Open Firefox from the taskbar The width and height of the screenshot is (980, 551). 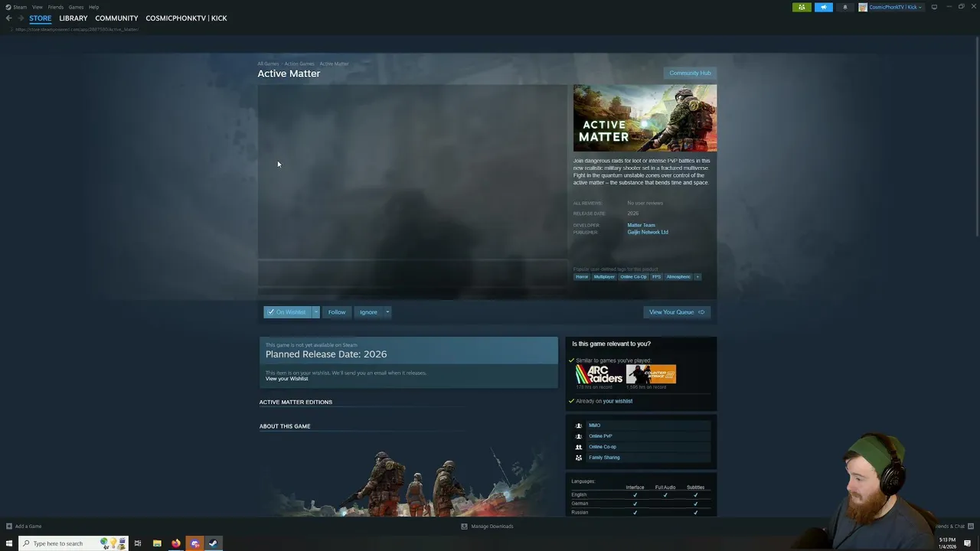tap(176, 543)
